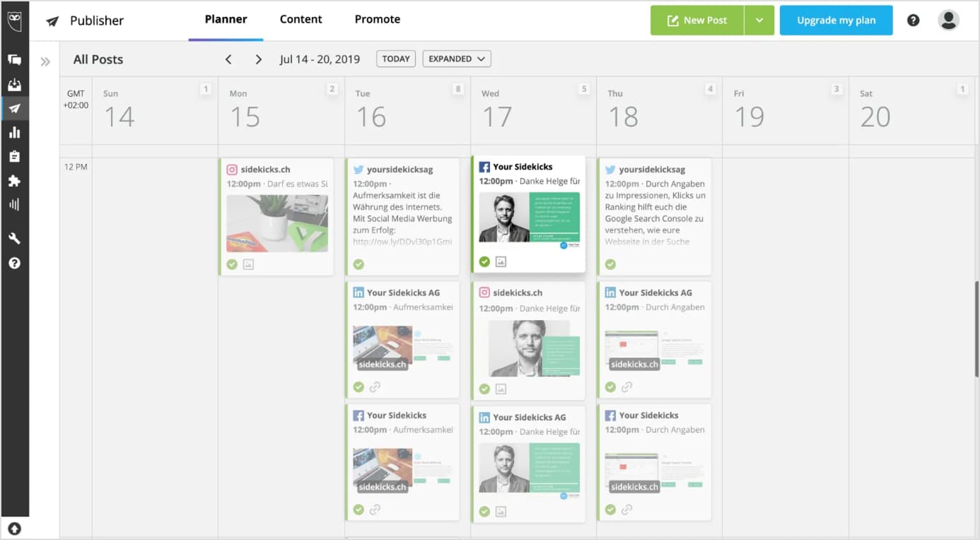Open Tools wrench icon in sidebar
Screen dimensions: 980x540
click(14, 239)
